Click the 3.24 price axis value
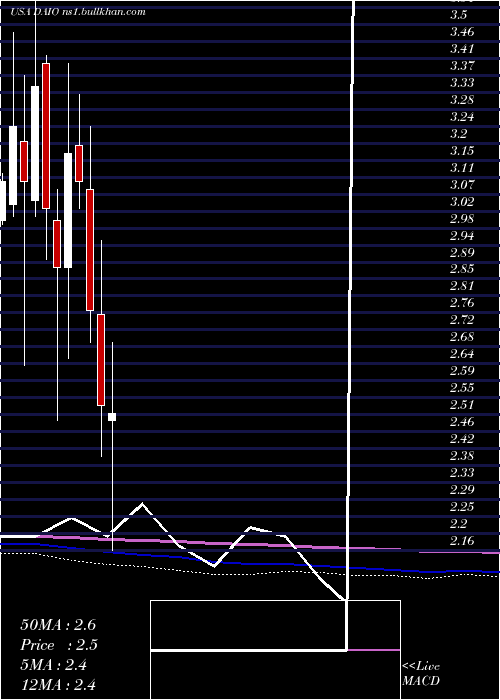The image size is (500, 700). [462, 117]
